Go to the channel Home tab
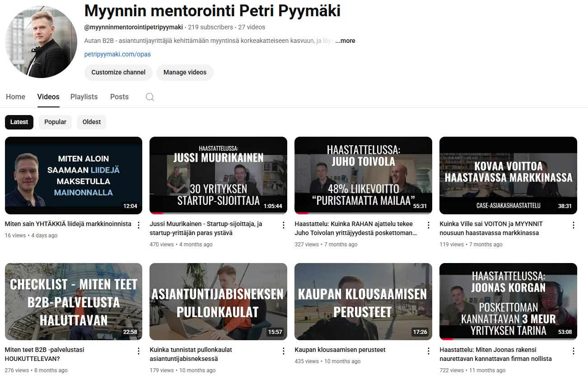Screen dimensions: 588x379 coord(15,97)
